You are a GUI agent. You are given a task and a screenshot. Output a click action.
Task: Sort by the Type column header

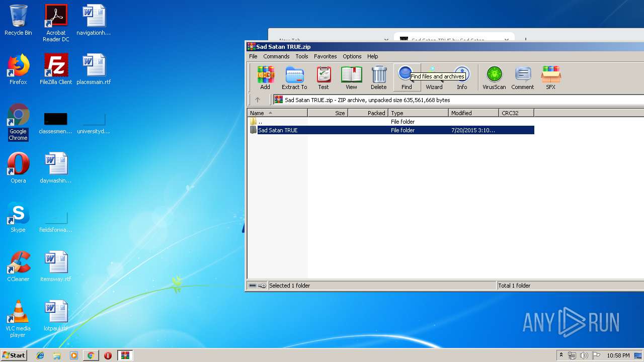[419, 113]
